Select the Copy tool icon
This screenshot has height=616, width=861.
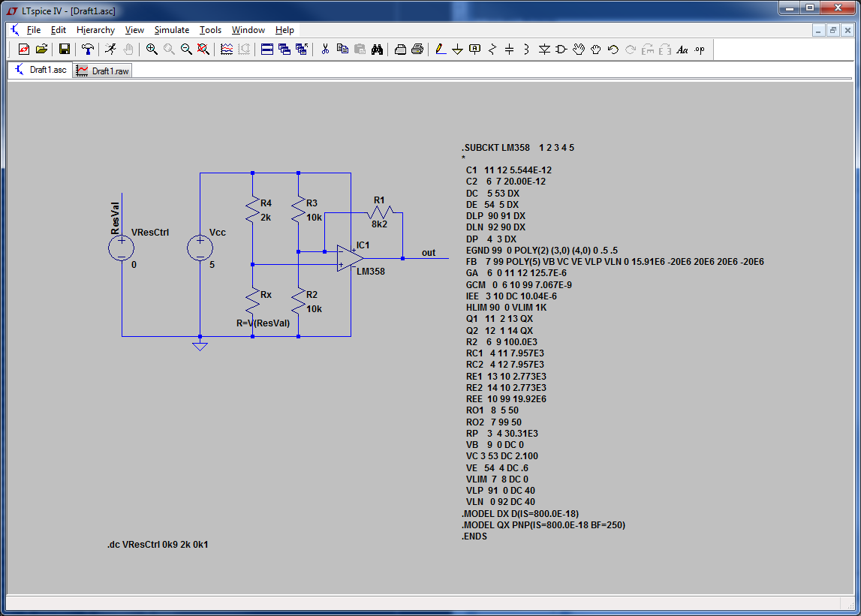tap(342, 50)
